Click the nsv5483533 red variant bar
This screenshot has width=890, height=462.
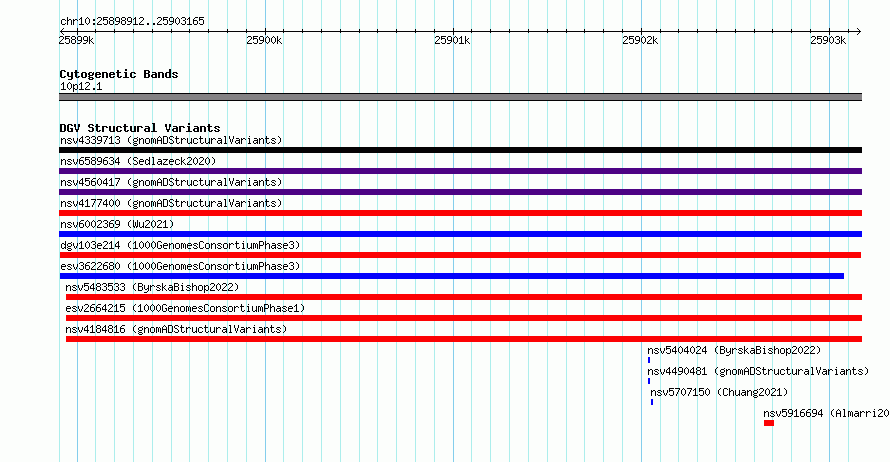464,297
